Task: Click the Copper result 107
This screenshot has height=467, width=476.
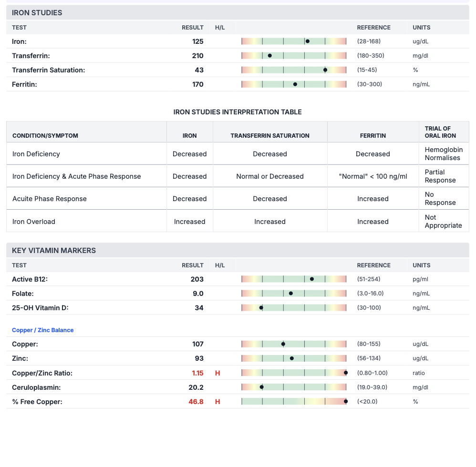Action: pyautogui.click(x=197, y=344)
